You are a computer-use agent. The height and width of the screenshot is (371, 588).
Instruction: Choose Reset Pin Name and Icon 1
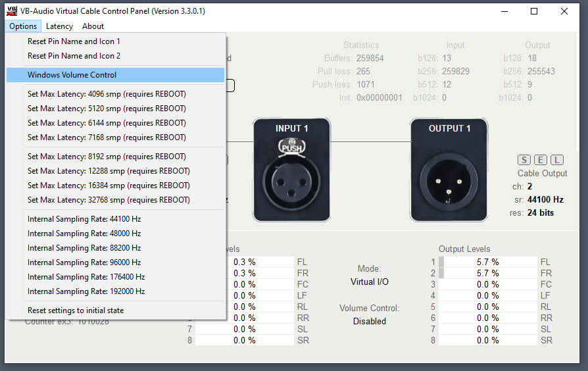pos(116,41)
